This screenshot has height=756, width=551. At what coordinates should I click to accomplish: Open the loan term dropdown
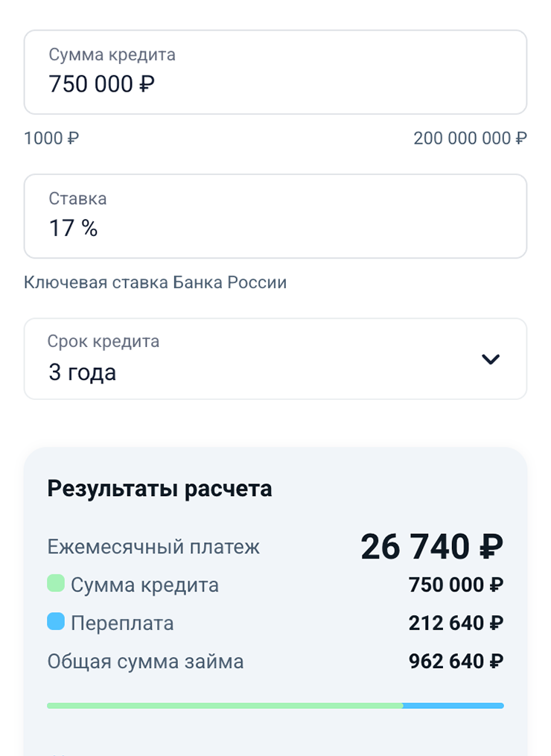275,359
